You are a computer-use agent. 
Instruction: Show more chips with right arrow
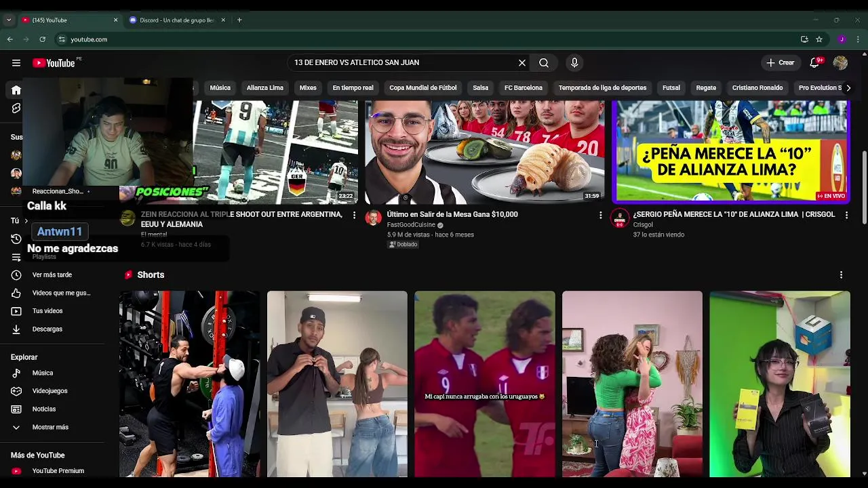click(848, 88)
